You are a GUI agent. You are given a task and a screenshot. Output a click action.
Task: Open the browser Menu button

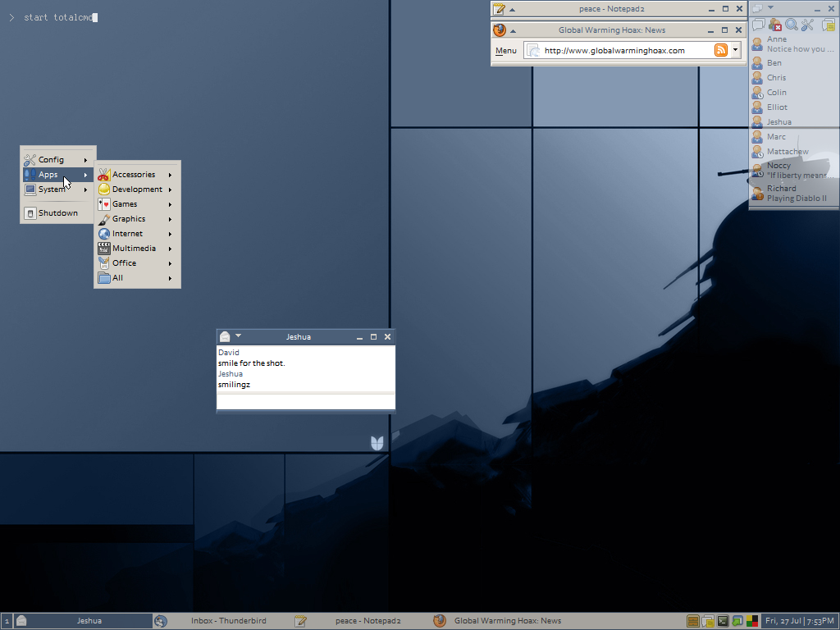click(x=506, y=51)
